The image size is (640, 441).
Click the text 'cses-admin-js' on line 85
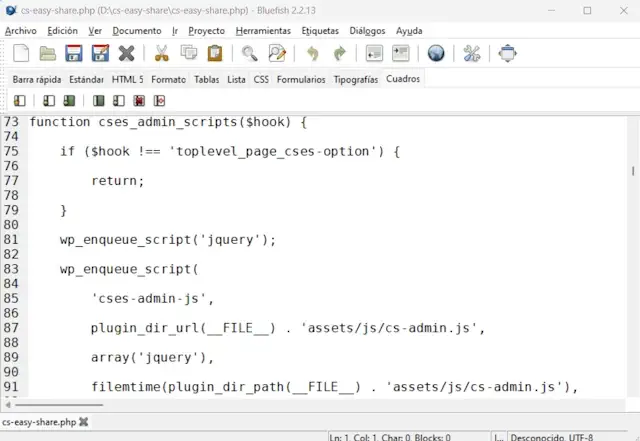tap(149, 298)
